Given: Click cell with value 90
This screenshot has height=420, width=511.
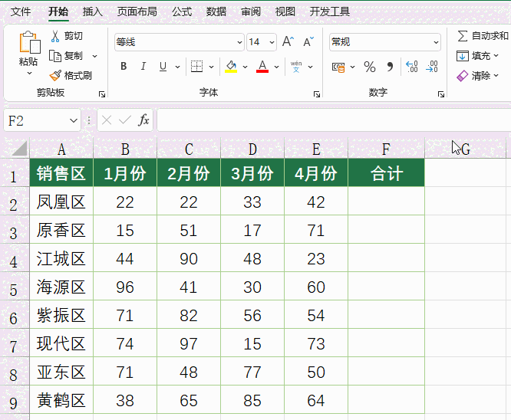Looking at the screenshot, I should tap(189, 258).
